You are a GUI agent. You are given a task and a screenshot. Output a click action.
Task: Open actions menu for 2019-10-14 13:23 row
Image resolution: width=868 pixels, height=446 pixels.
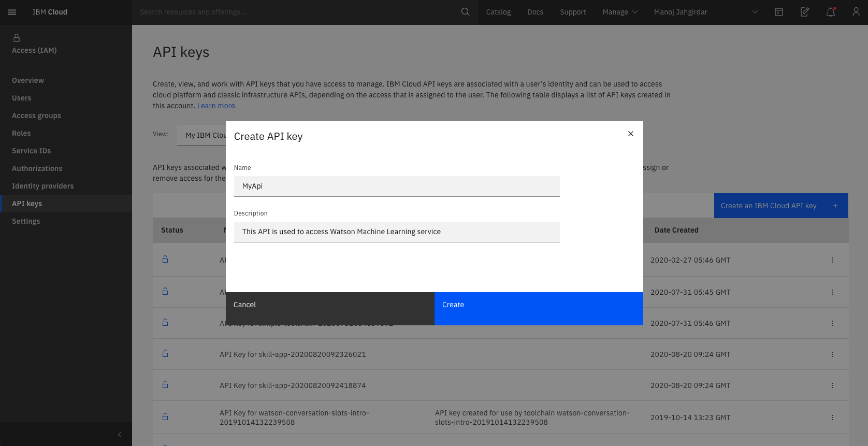click(x=832, y=418)
